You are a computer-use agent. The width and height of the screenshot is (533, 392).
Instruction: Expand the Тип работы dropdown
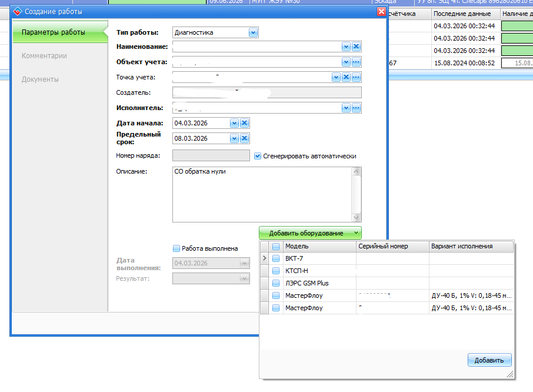click(x=253, y=33)
